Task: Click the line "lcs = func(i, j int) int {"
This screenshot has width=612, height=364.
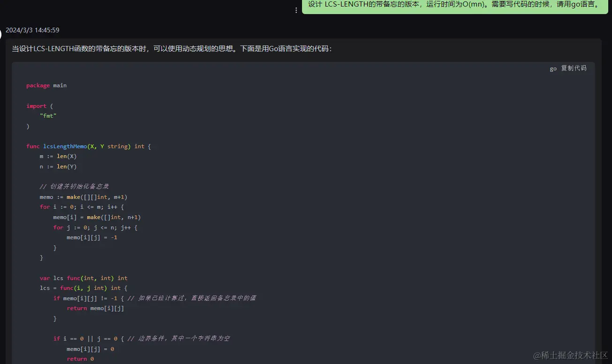Action: click(x=83, y=288)
